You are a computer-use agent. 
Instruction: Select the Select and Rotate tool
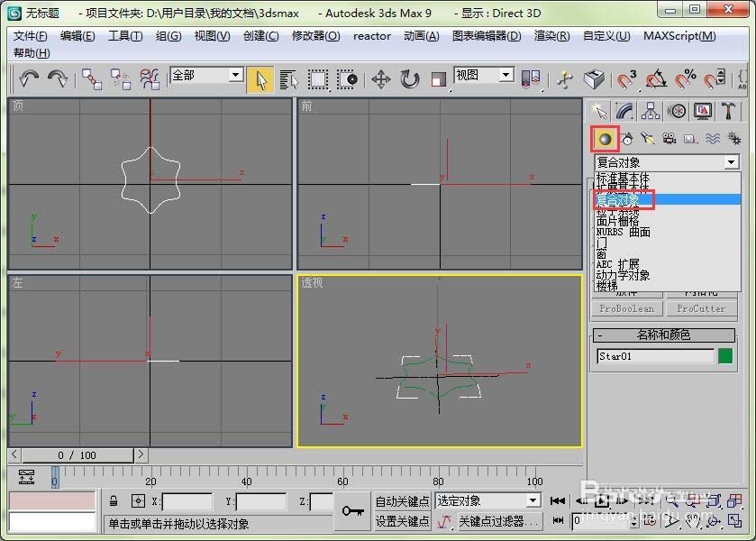(x=409, y=79)
